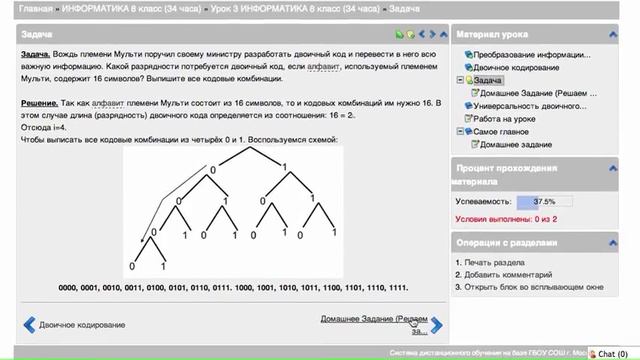Open the Chat (0) widget
The height and width of the screenshot is (360, 640).
[613, 354]
